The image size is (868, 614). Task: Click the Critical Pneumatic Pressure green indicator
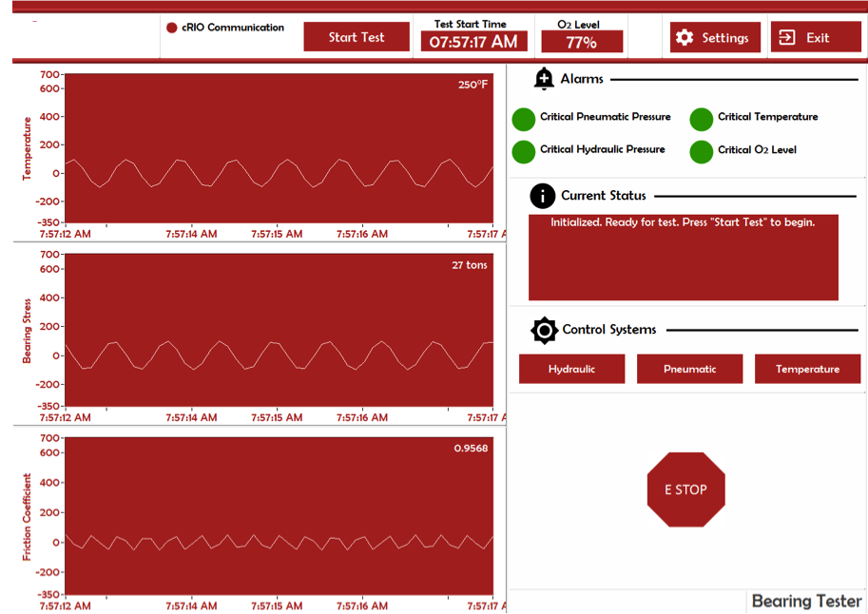[x=524, y=119]
